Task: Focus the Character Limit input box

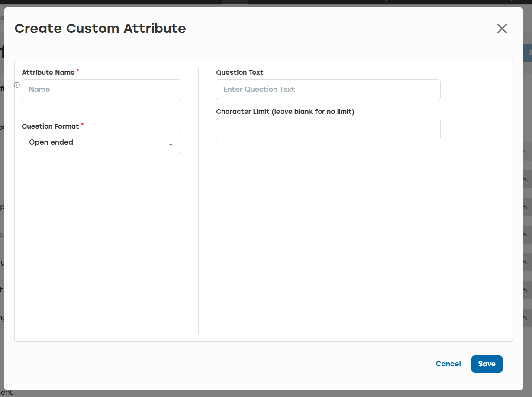Action: pyautogui.click(x=328, y=129)
